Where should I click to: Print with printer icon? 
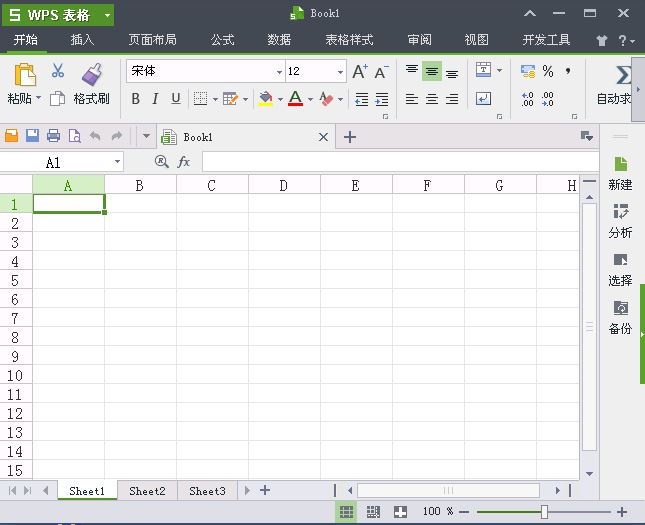53,135
